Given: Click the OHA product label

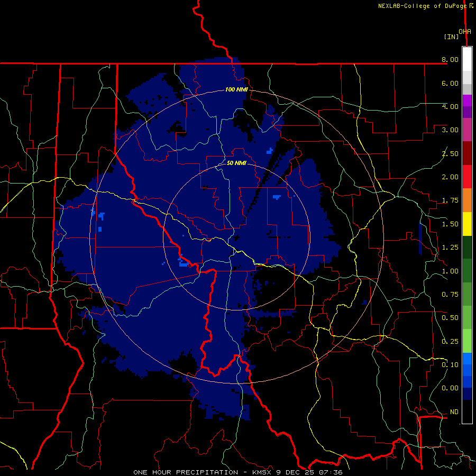Looking at the screenshot, I should (x=465, y=32).
